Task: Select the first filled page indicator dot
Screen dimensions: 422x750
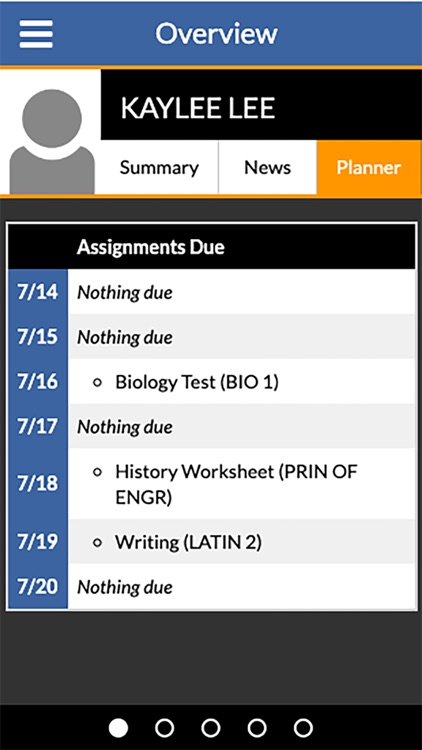Action: point(118,728)
